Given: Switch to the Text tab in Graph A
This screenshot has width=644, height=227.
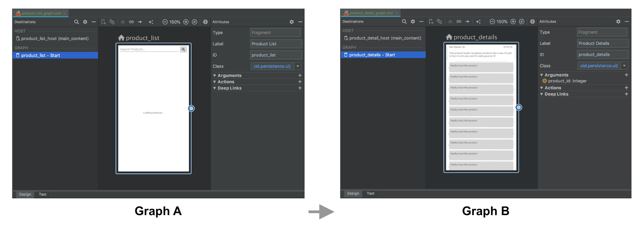Looking at the screenshot, I should pyautogui.click(x=43, y=194).
